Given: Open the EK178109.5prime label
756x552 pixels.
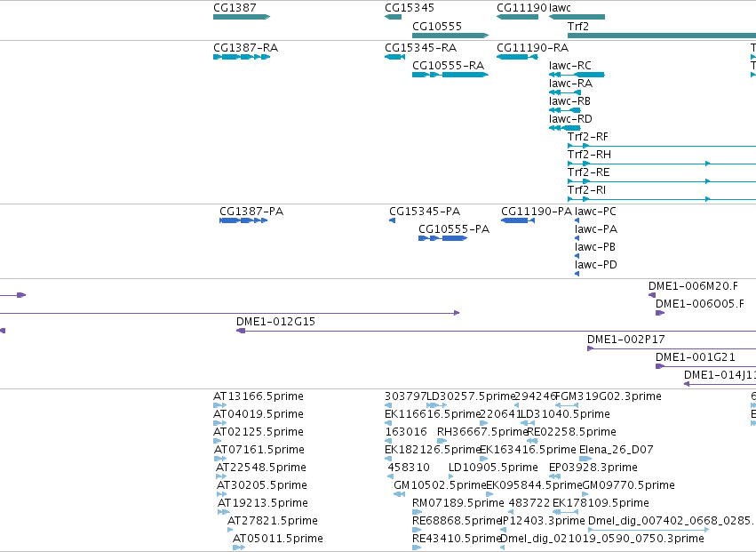Looking at the screenshot, I should pos(601,503).
